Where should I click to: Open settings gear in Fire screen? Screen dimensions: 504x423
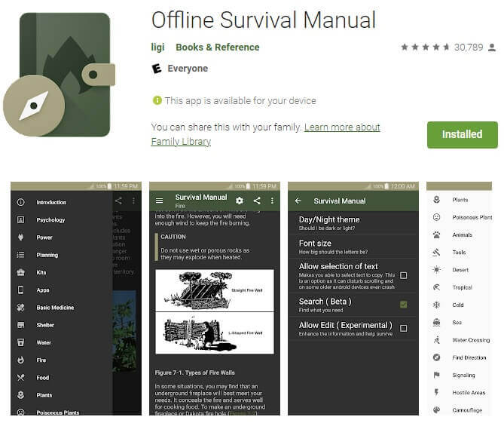tap(239, 201)
